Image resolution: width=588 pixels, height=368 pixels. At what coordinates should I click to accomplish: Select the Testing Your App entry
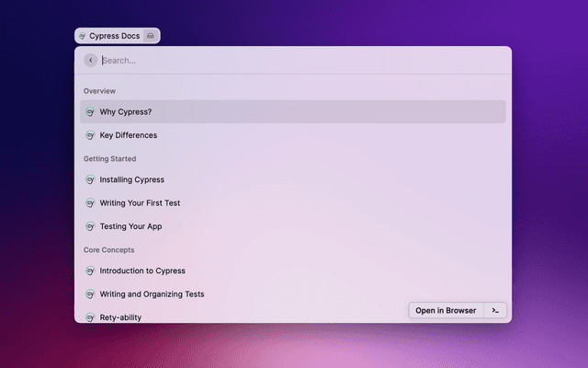pos(130,226)
